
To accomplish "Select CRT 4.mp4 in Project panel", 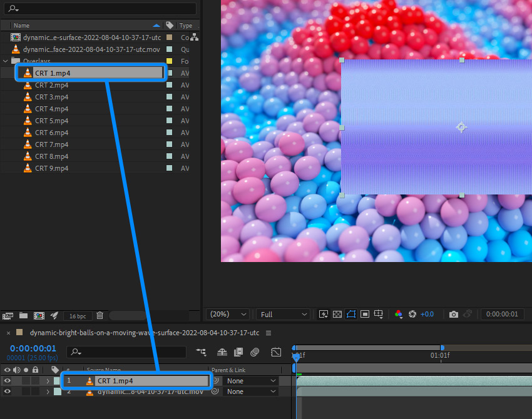I will (x=51, y=109).
